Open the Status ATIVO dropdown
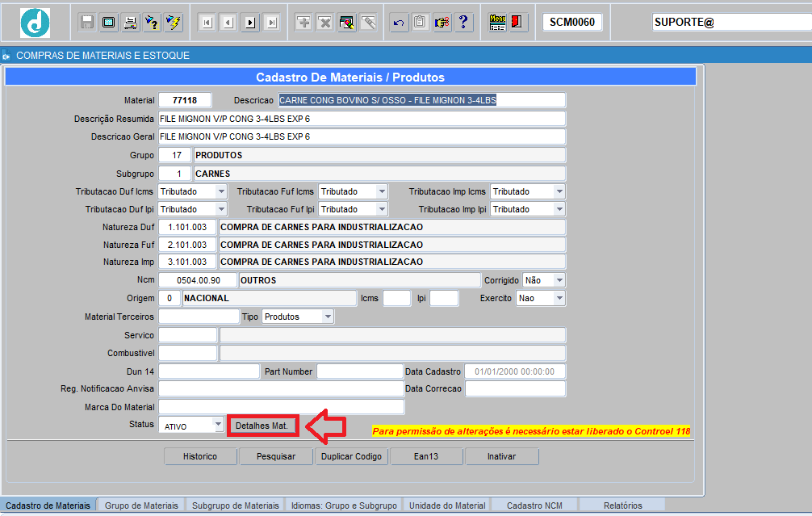 218,424
